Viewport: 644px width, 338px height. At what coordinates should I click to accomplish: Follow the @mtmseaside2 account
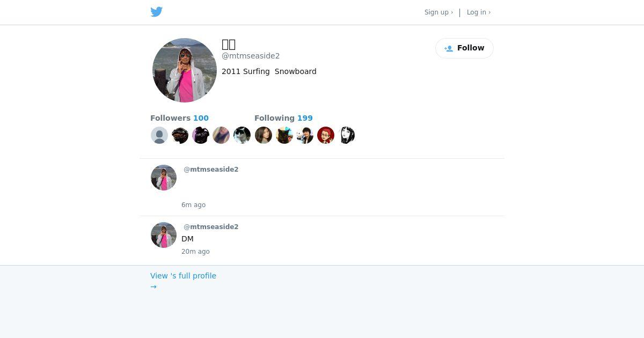point(464,48)
